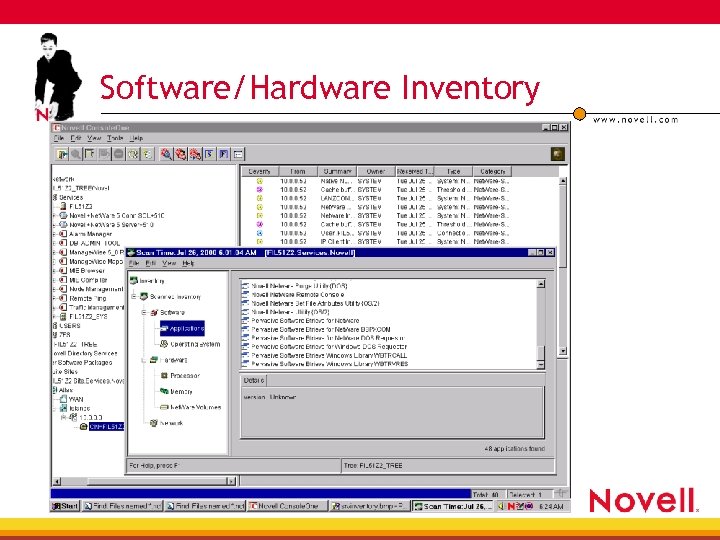
Task: Select the Details tab
Action: 254,380
